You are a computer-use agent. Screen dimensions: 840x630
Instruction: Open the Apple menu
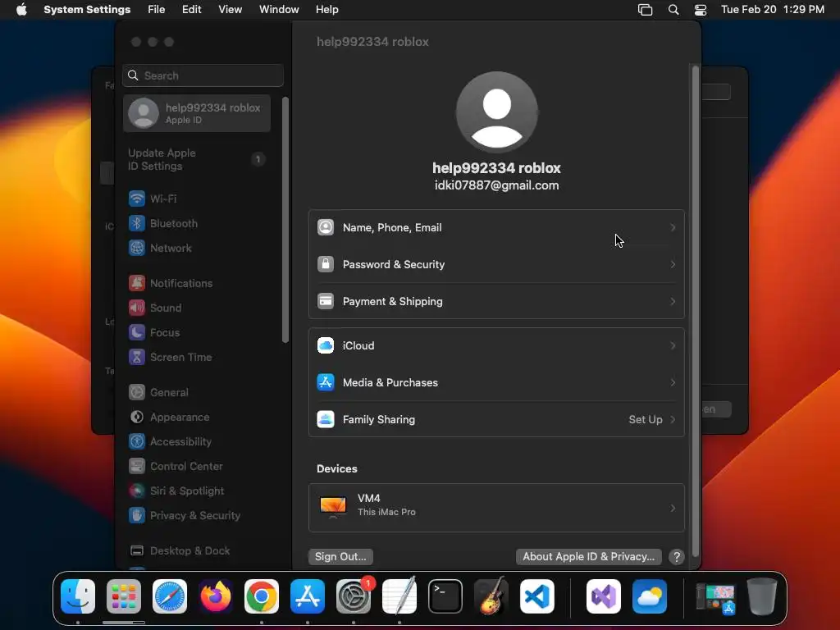tap(21, 10)
